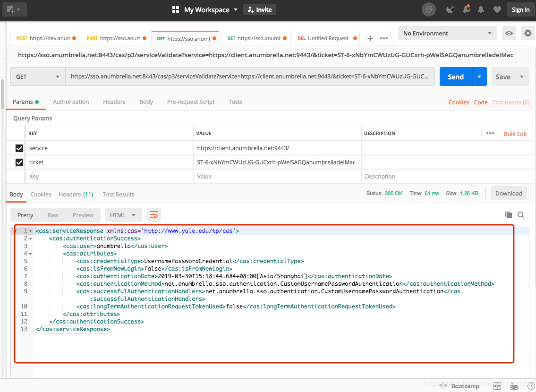Expand the Send button dropdown arrow

tap(479, 77)
